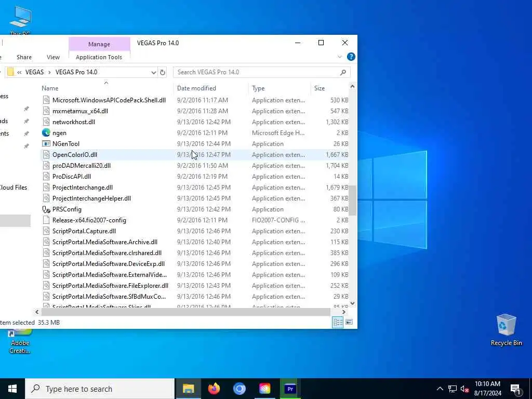Select Adobe Creative Cloud desktop shortcut
The width and height of the screenshot is (532, 399).
(x=20, y=341)
